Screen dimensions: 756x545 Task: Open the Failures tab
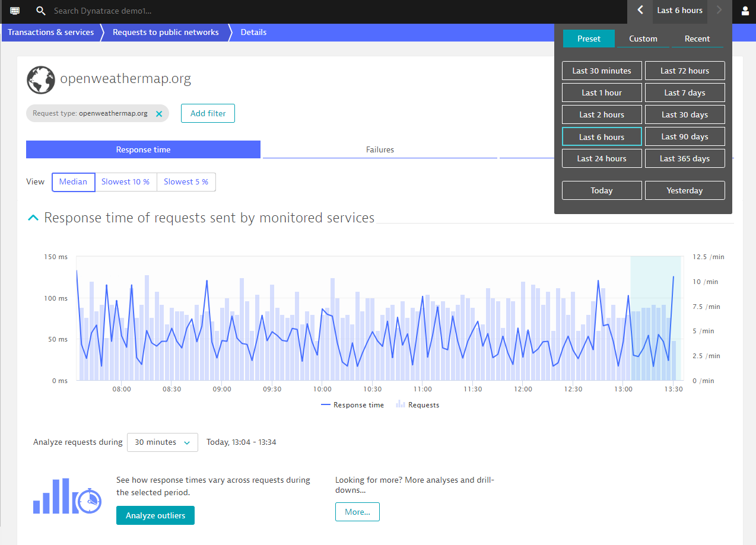pos(380,149)
